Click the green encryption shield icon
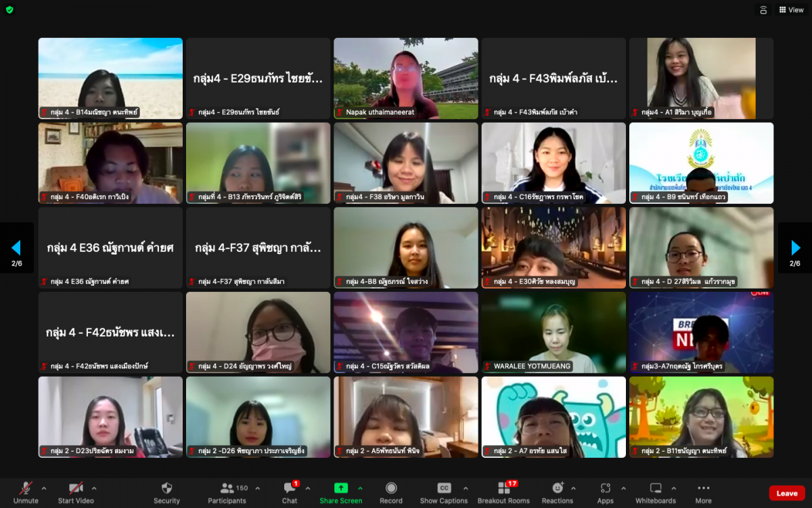The height and width of the screenshot is (508, 812). pos(9,9)
